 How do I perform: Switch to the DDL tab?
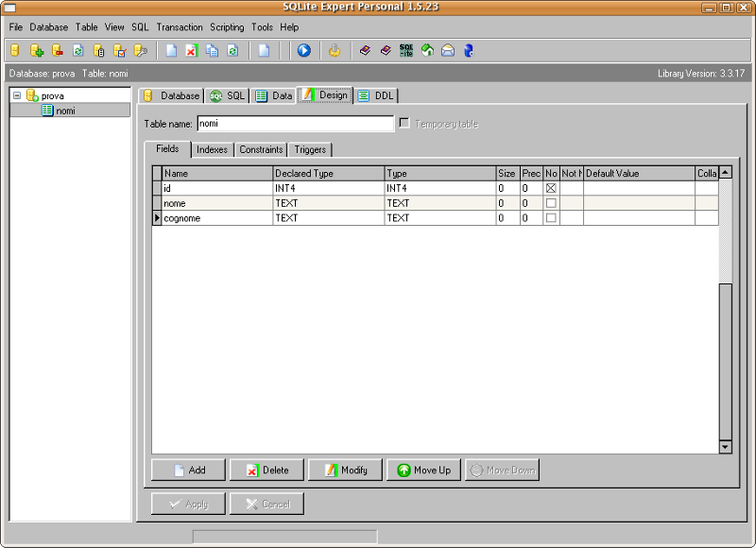(x=377, y=96)
